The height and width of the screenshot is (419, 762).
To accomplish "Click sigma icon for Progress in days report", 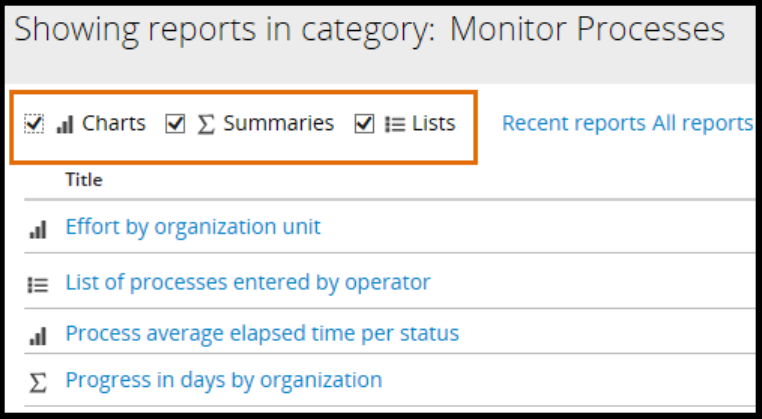I will (x=38, y=382).
